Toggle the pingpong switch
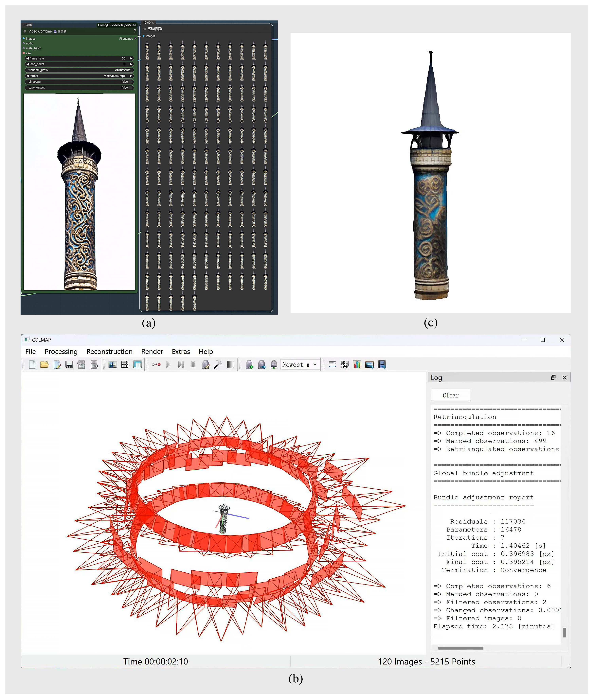This screenshot has width=594, height=700. point(130,82)
